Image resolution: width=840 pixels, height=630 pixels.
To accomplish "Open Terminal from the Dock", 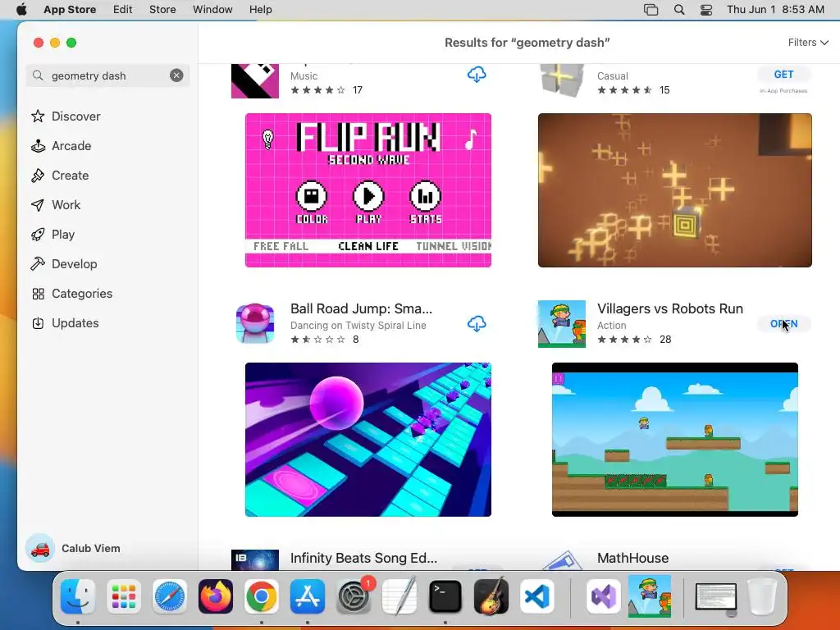I will tap(445, 596).
